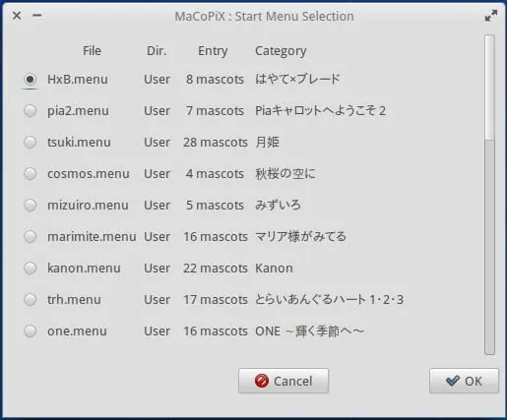The width and height of the screenshot is (507, 420).
Task: Pick the trh.menu radio option
Action: click(31, 300)
